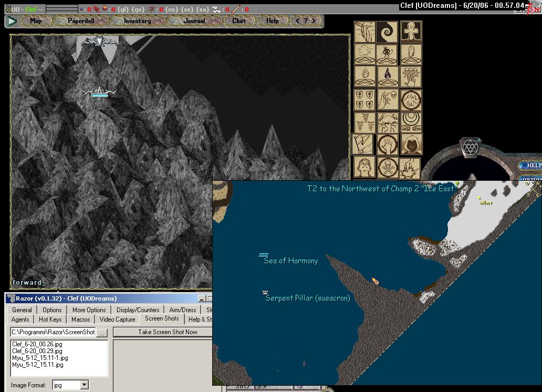Cast the explosion burst spell icon
Viewport: 542px width, 392px height.
pos(410,168)
